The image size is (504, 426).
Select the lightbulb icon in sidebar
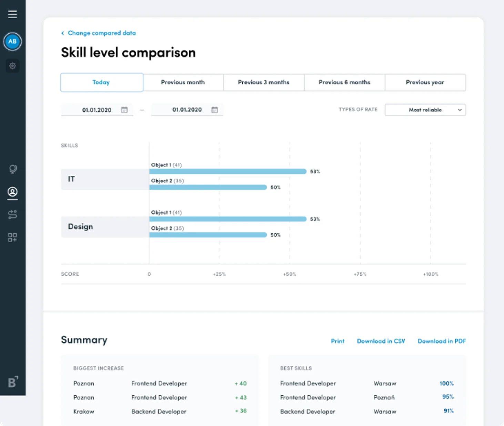(13, 169)
